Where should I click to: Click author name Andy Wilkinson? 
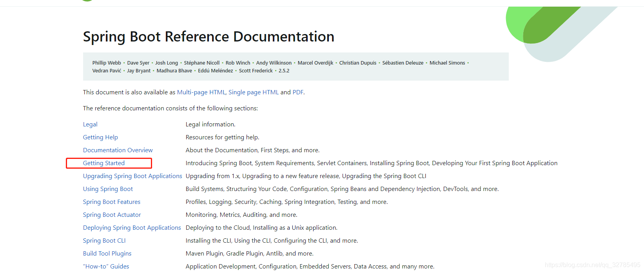tap(274, 63)
